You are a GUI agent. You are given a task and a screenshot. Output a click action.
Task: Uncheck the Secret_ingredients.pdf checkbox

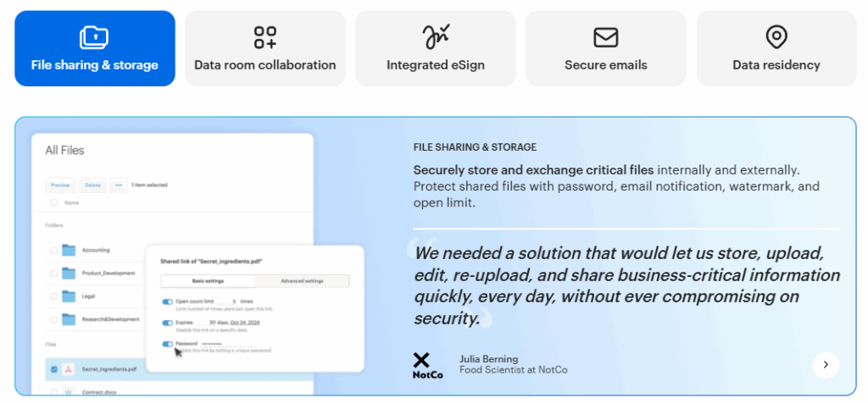coord(54,369)
